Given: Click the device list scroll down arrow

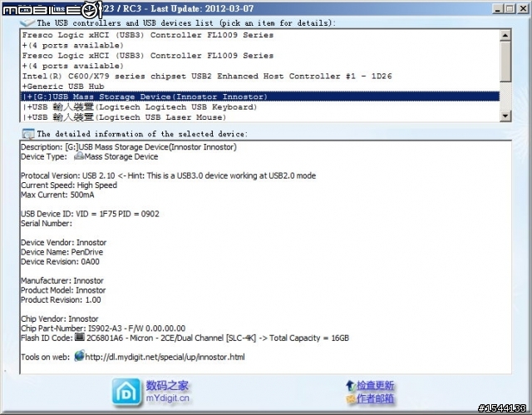Looking at the screenshot, I should tap(505, 116).
